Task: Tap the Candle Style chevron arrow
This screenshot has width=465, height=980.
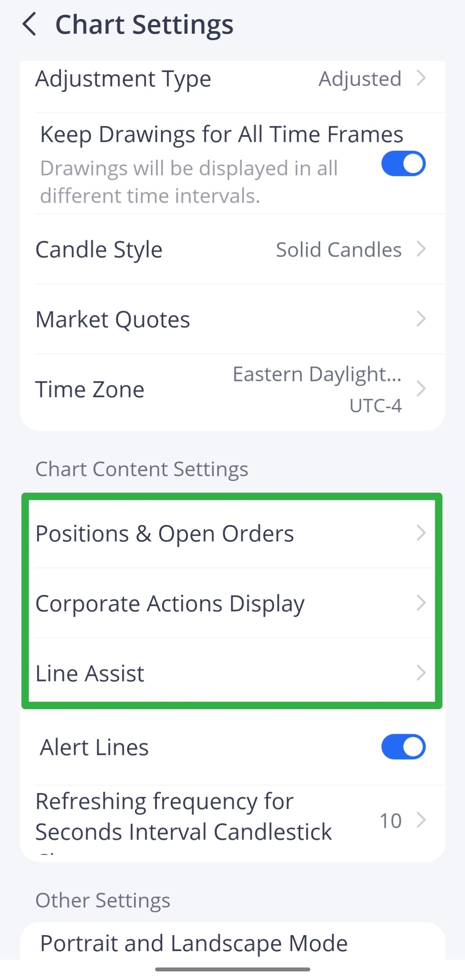Action: pyautogui.click(x=421, y=250)
